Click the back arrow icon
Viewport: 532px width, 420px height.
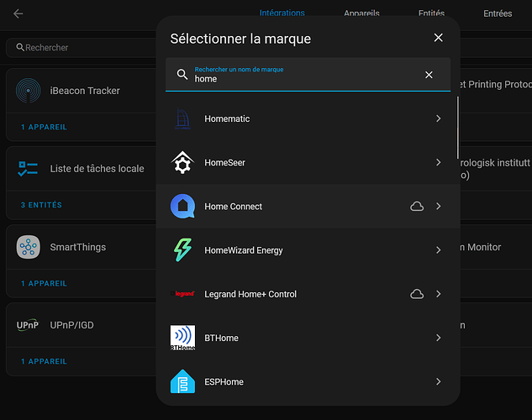18,14
